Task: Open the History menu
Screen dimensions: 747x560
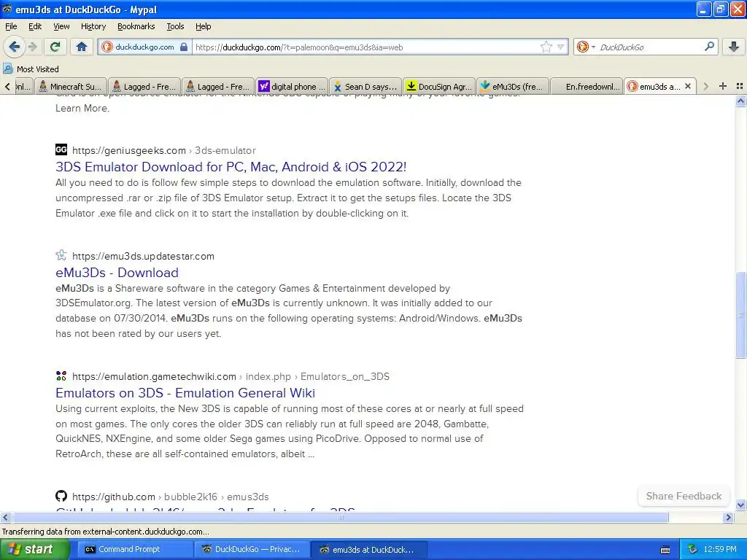Action: coord(93,26)
